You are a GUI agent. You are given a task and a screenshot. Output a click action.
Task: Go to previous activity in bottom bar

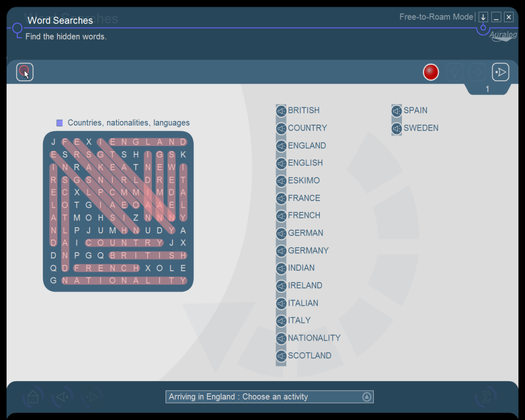[x=63, y=397]
